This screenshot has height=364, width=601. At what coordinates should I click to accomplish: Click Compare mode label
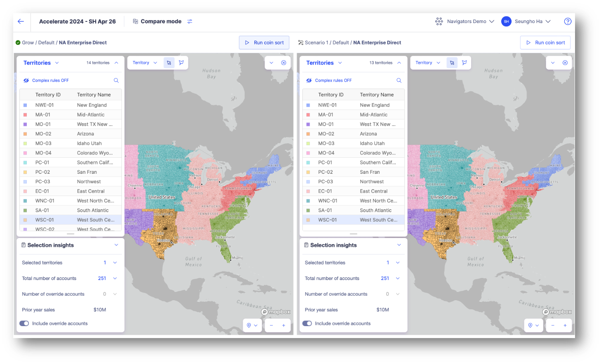coord(161,21)
